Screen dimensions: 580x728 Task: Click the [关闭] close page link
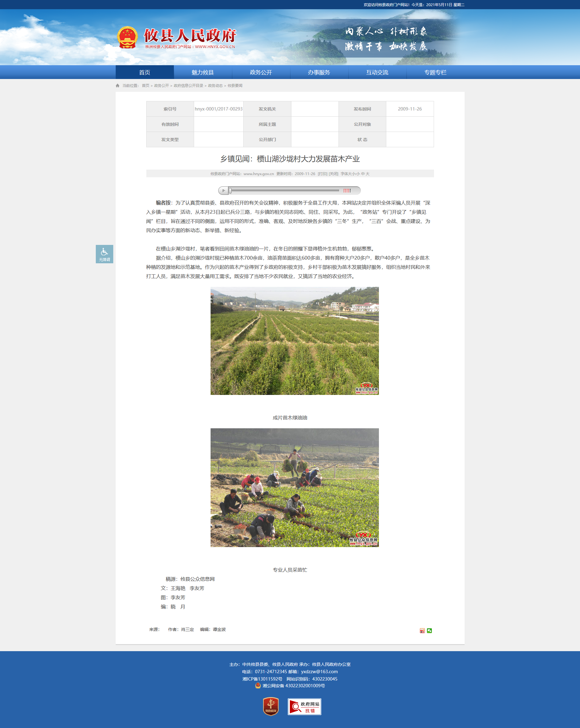[333, 174]
